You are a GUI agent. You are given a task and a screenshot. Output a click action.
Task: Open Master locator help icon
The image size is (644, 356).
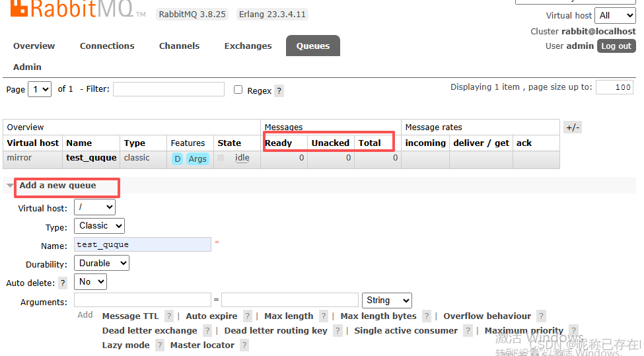click(244, 345)
